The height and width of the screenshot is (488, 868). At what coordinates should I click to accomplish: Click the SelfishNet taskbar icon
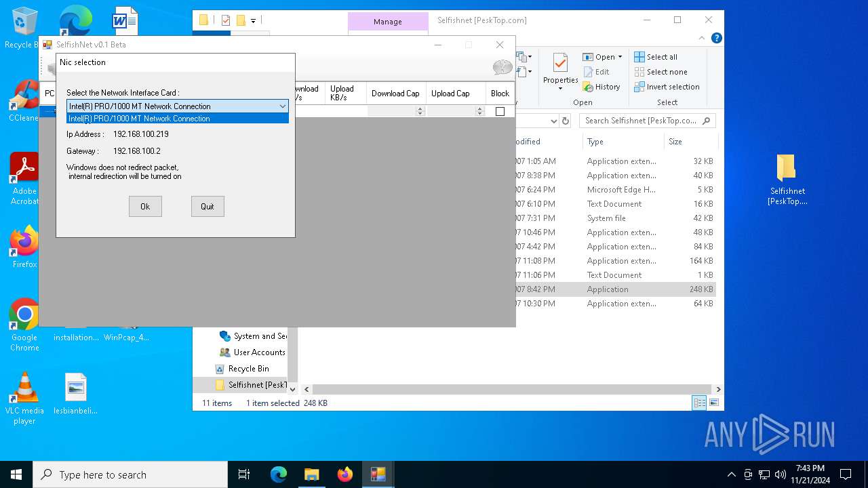pyautogui.click(x=378, y=474)
